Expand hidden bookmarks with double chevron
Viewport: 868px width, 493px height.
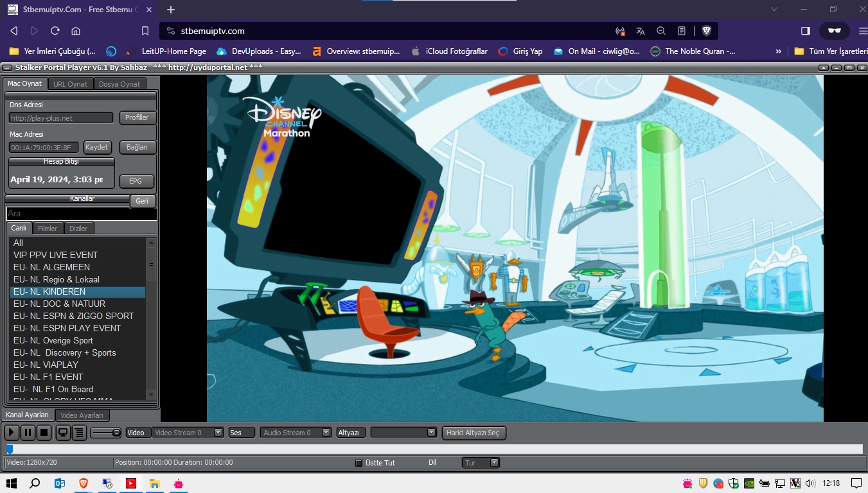(779, 51)
